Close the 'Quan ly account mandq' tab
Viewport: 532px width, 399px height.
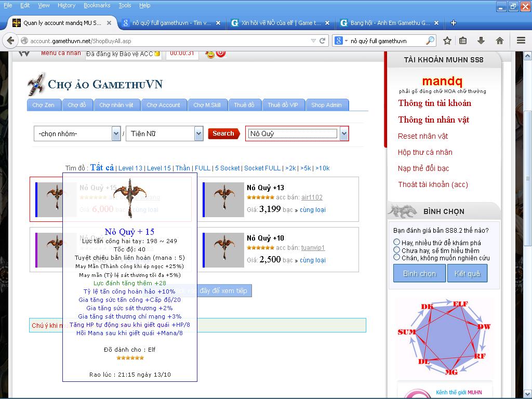109,23
